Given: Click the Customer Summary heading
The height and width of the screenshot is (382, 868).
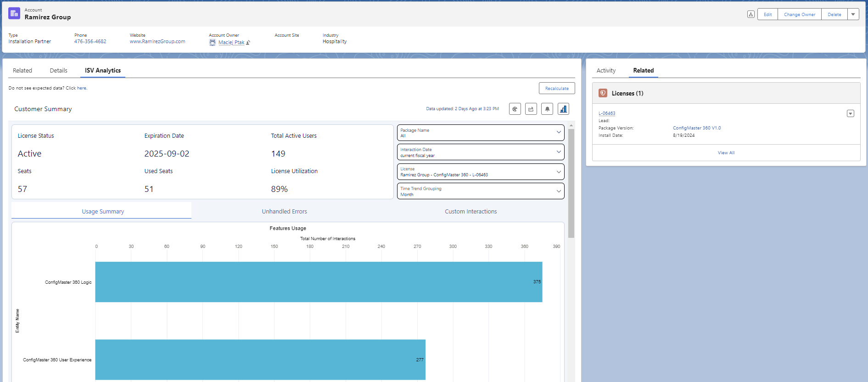Looking at the screenshot, I should click(x=43, y=109).
